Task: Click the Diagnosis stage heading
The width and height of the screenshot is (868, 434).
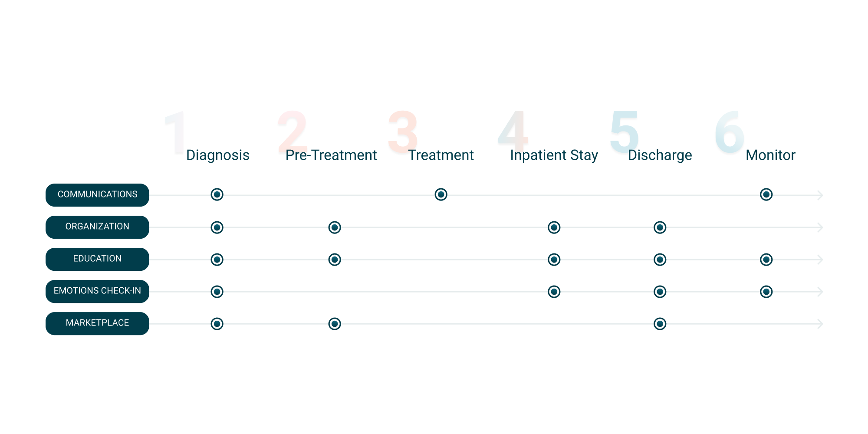Action: (218, 155)
